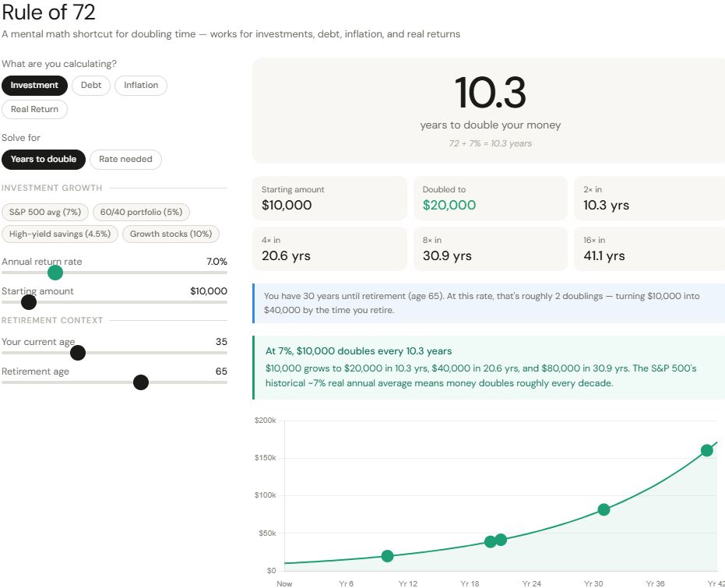Click the current age slider handle
725x588 pixels.
pyautogui.click(x=78, y=353)
